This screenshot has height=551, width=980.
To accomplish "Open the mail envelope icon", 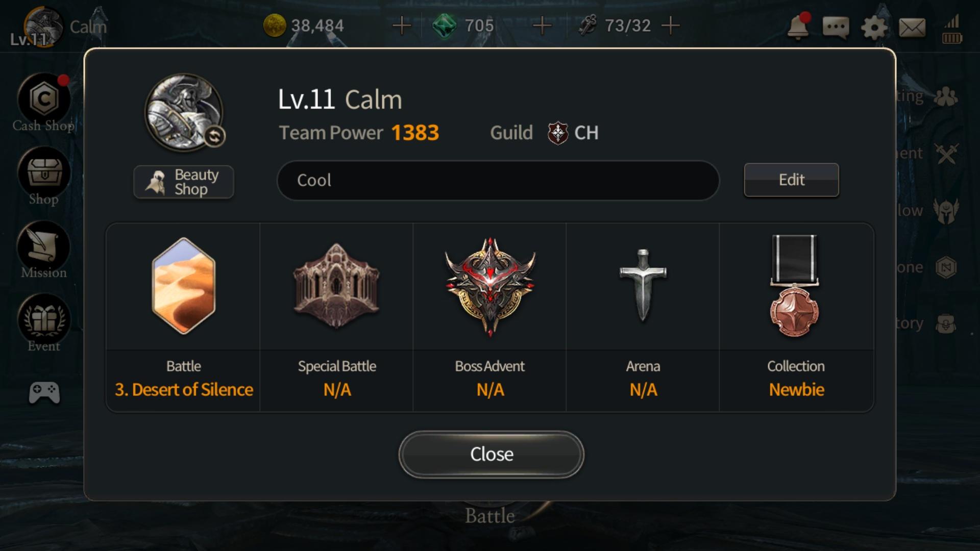I will 912,28.
